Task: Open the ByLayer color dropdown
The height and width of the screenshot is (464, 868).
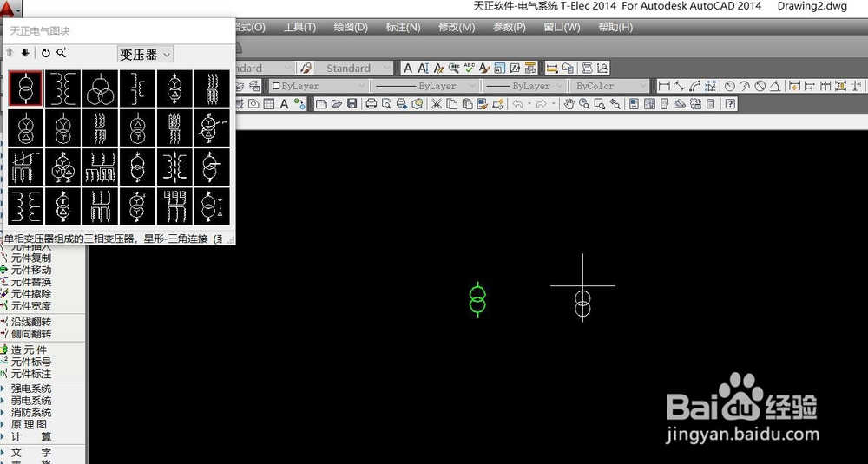Action: coord(319,86)
